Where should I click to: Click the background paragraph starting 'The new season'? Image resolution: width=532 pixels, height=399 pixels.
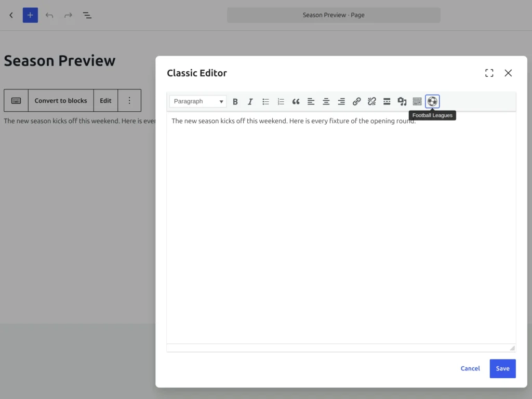coord(79,121)
